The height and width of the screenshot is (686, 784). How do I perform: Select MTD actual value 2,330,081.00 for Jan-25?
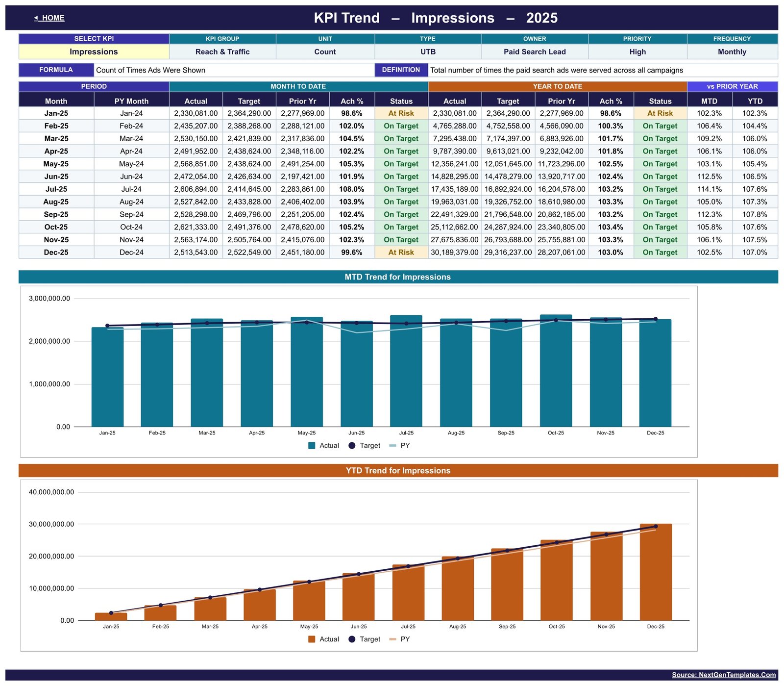click(x=196, y=113)
